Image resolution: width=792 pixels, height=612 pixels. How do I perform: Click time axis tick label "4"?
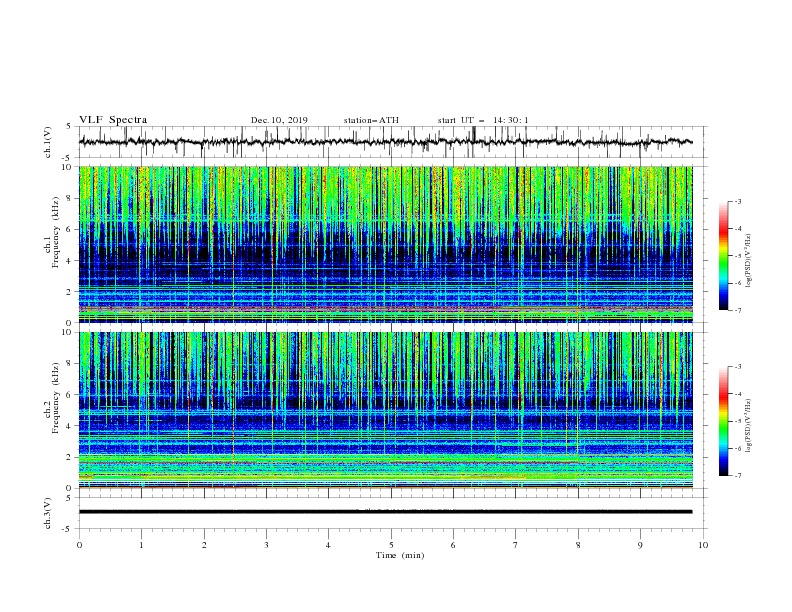point(328,545)
